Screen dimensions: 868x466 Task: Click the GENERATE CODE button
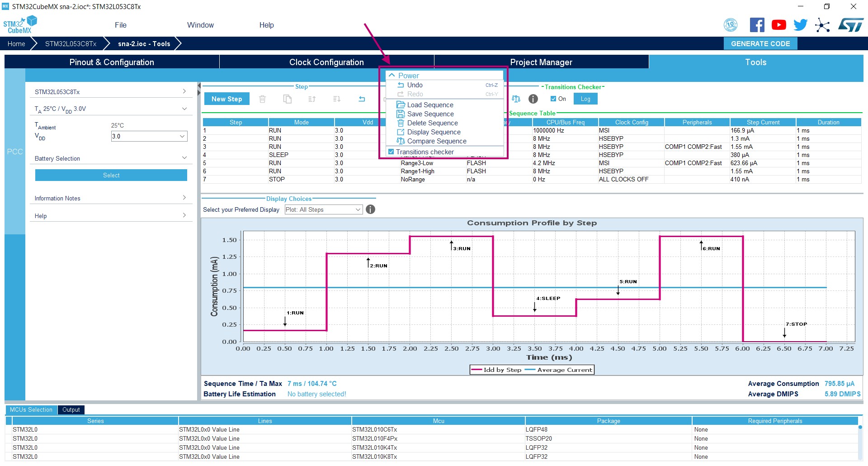760,44
